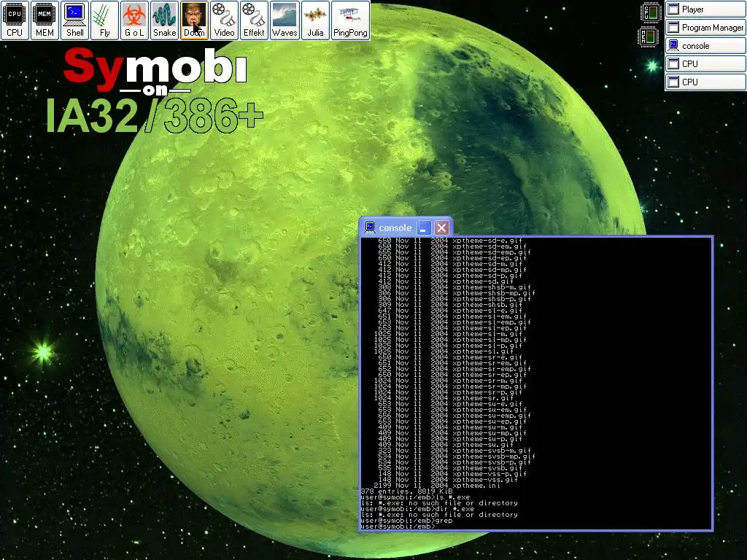Start the Julia fractal icon

click(x=315, y=20)
